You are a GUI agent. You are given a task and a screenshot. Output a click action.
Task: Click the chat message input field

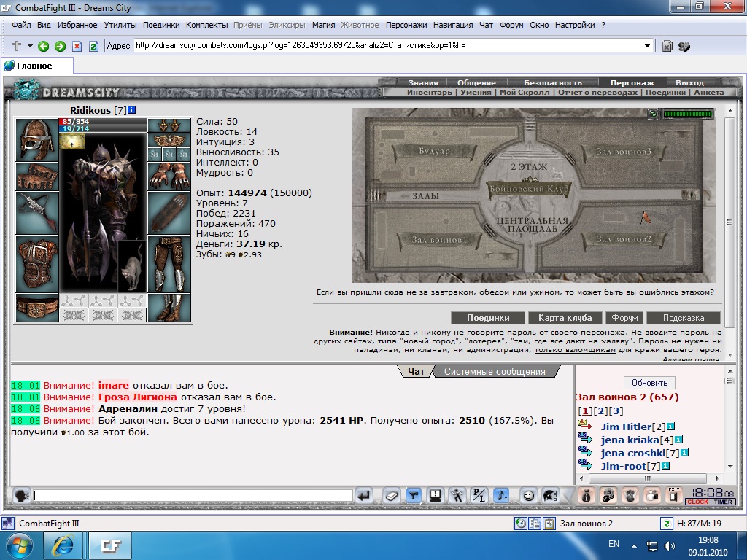(x=193, y=496)
